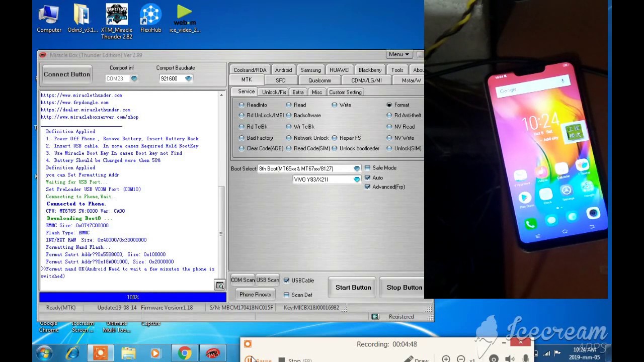Open Windows Explorer folder in taskbar
Image resolution: width=644 pixels, height=362 pixels.
[x=128, y=353]
